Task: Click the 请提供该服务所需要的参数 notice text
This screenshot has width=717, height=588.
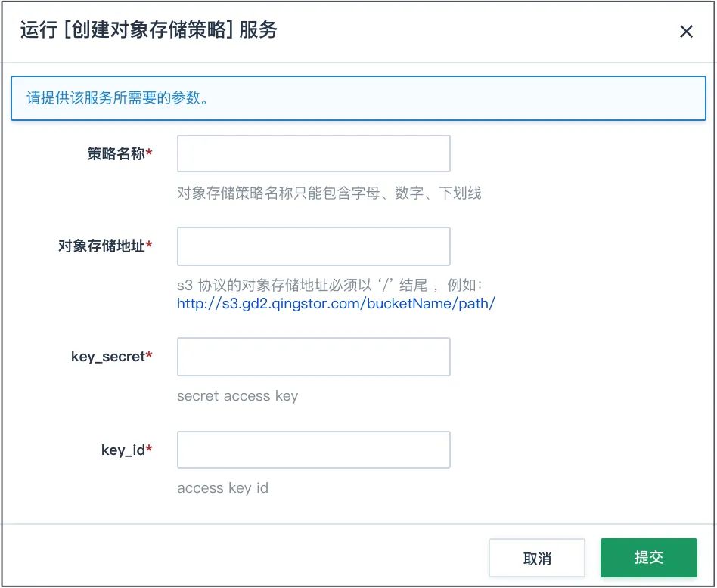Action: click(x=117, y=97)
